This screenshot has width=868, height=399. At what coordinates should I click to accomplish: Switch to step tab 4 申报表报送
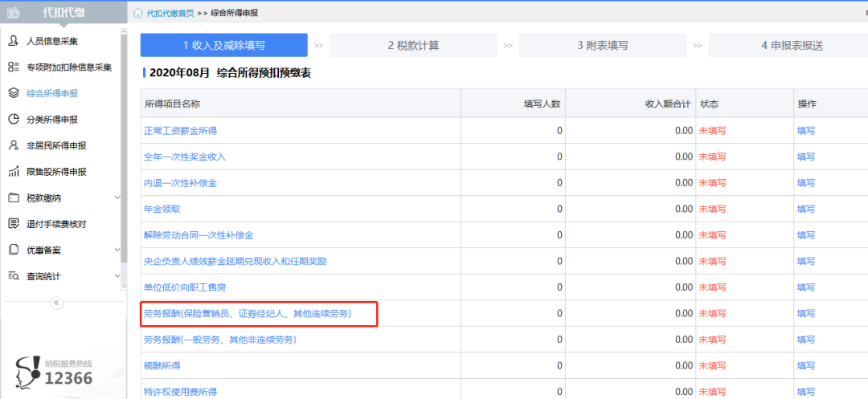click(x=788, y=45)
